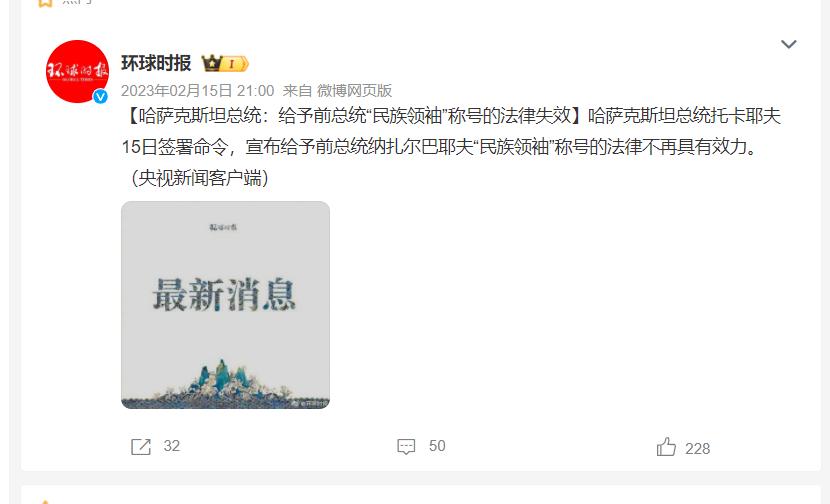Click the comment count 50
The width and height of the screenshot is (830, 504).
pos(437,446)
